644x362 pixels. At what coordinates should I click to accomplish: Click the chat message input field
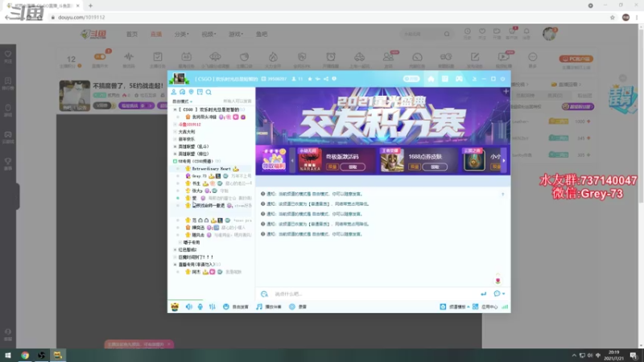374,294
